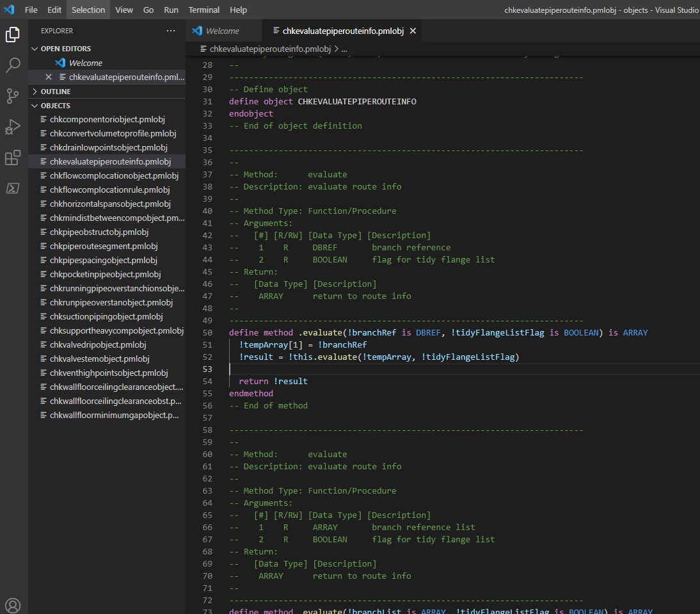Close the chkevaluatepiperouteinfo.pmlobj tab
This screenshot has height=614, width=700.
[x=413, y=31]
